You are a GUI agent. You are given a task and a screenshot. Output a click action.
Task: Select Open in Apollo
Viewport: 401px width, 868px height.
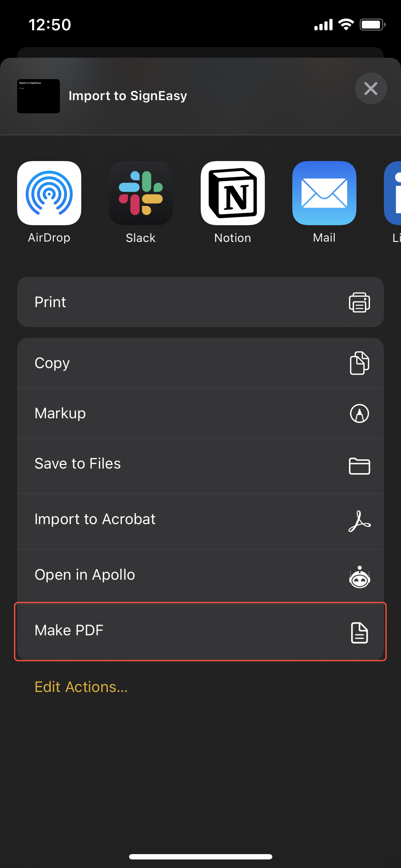coord(200,575)
